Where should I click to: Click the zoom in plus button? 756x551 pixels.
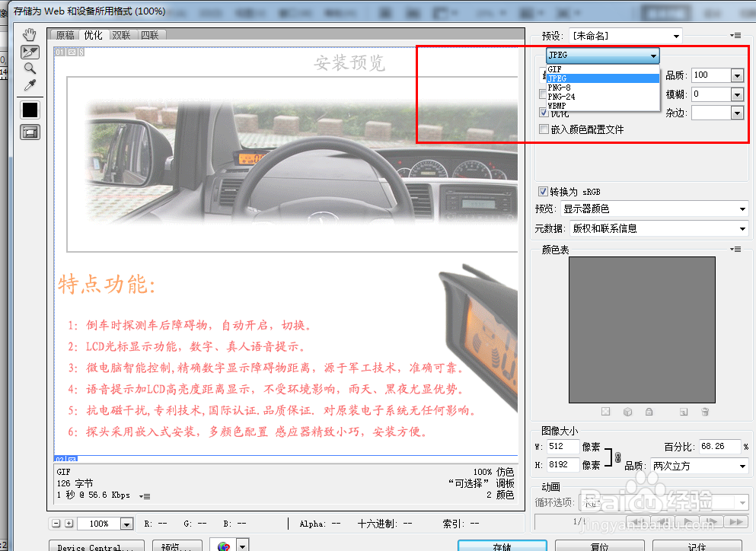click(x=69, y=524)
